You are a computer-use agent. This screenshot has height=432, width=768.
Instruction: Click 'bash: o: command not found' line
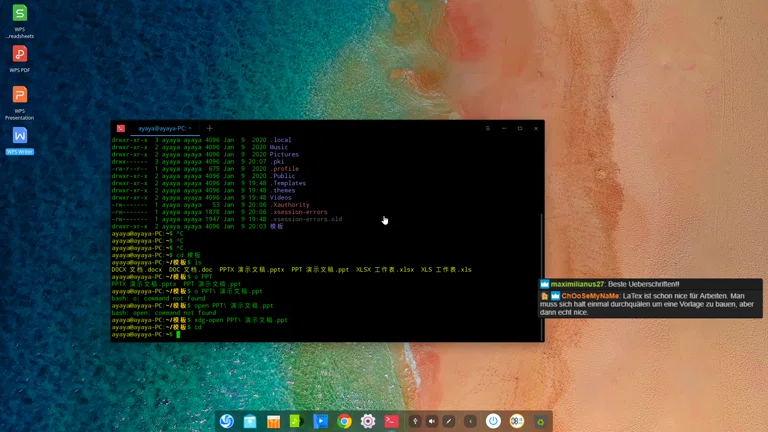point(158,298)
